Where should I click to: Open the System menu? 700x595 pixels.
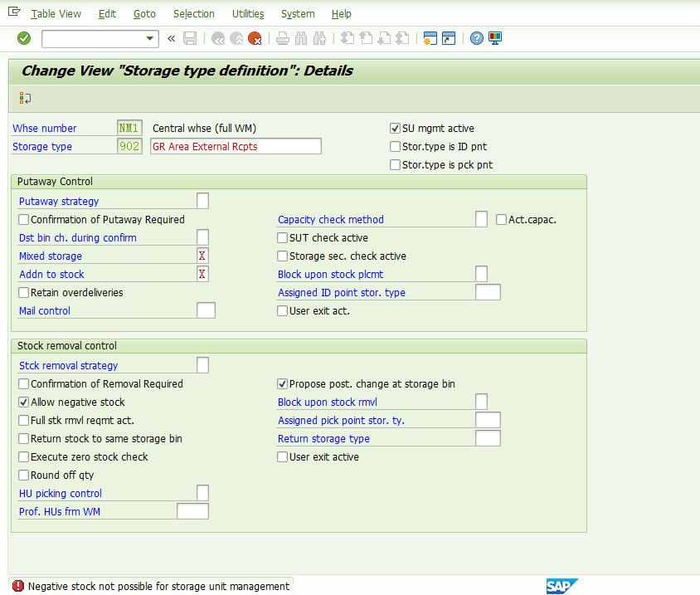[298, 14]
